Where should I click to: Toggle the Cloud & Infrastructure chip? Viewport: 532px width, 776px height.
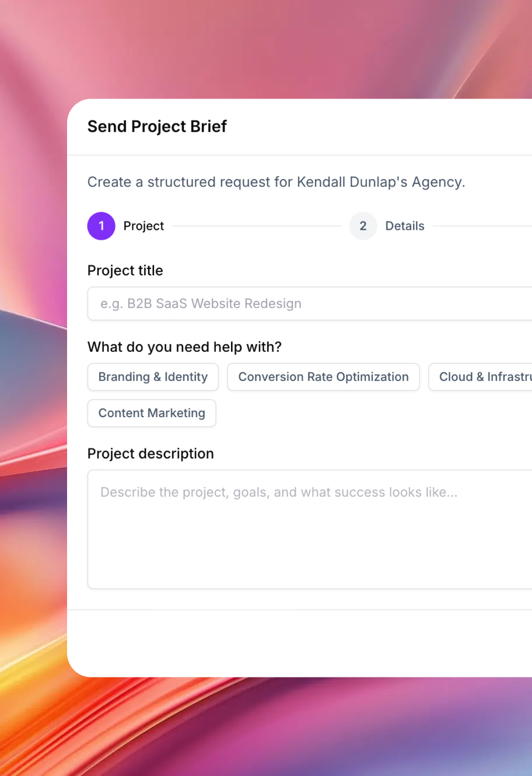481,377
